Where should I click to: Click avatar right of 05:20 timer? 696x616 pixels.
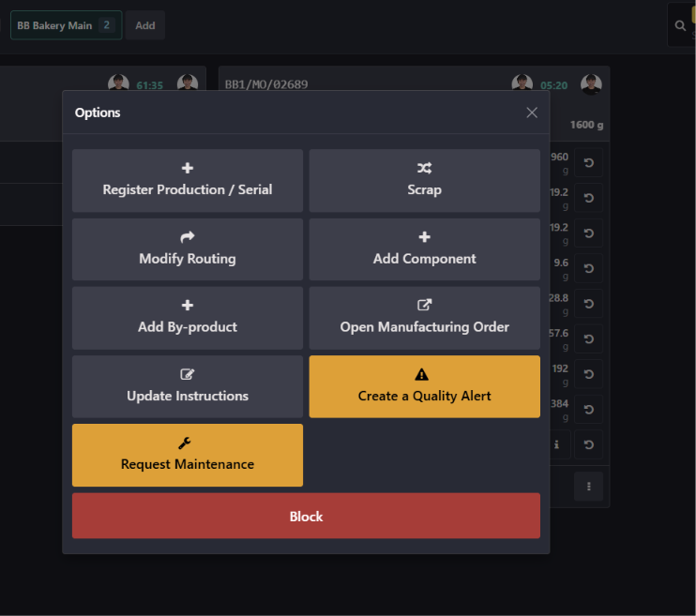(x=591, y=84)
